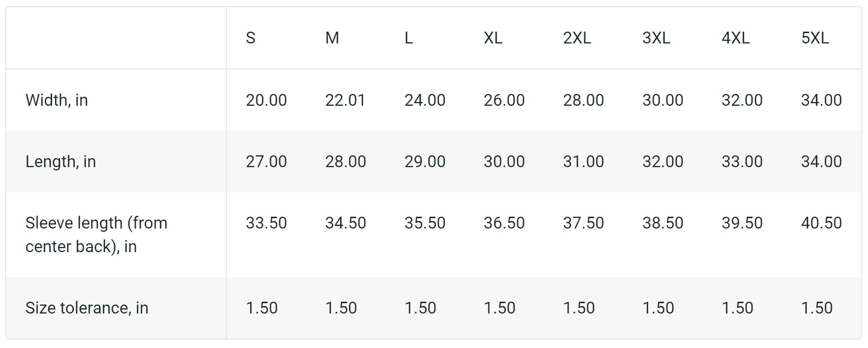Click the 26.00 width value for XL
The height and width of the screenshot is (348, 868).
click(504, 100)
